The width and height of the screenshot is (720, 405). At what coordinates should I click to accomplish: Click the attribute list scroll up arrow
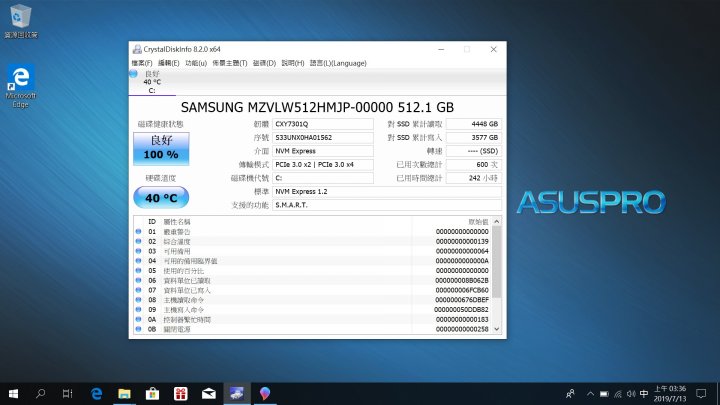tap(496, 221)
